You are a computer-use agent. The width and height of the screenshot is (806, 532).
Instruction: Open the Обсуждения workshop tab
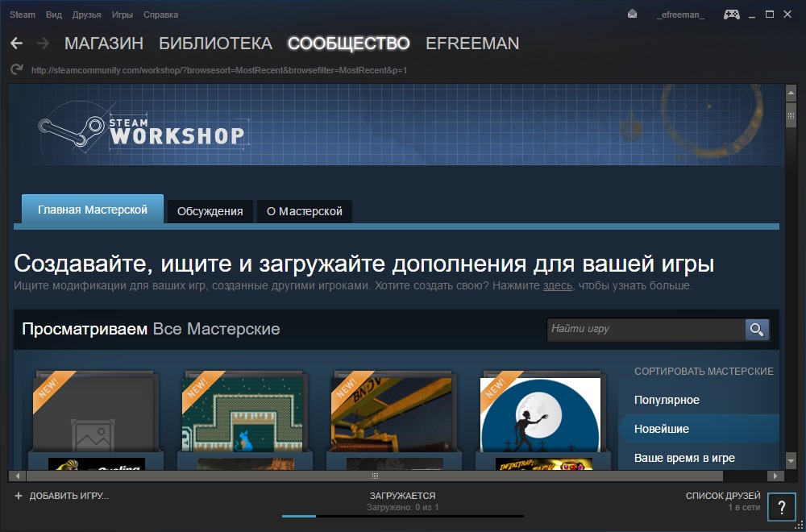click(210, 210)
